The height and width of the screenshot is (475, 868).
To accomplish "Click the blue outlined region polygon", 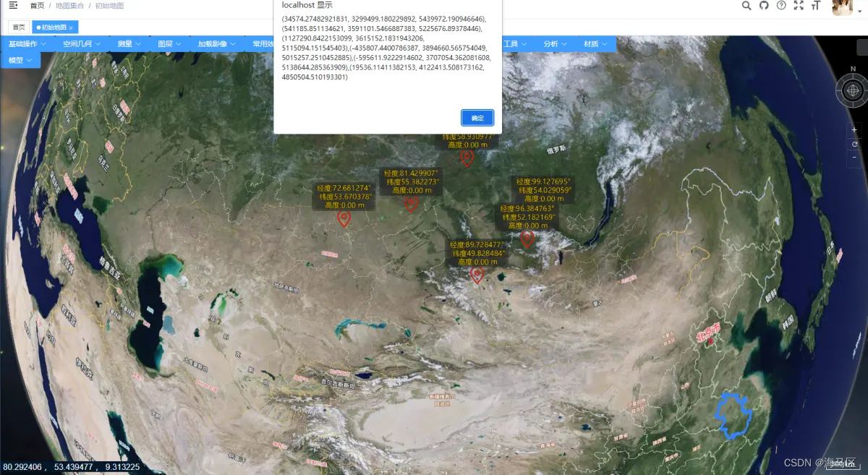I will (x=733, y=416).
